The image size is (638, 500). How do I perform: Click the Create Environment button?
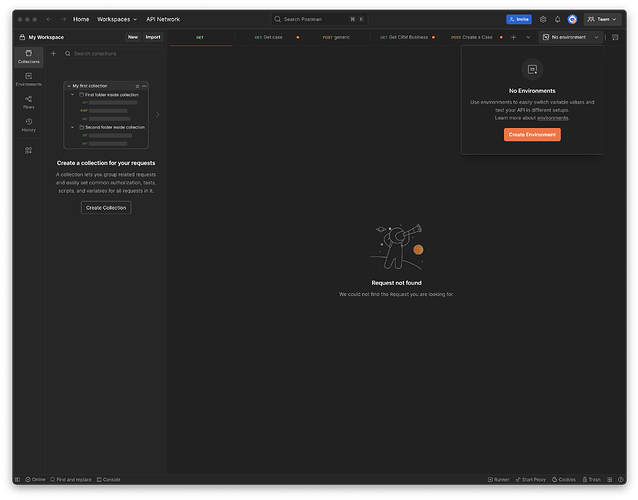tap(532, 135)
